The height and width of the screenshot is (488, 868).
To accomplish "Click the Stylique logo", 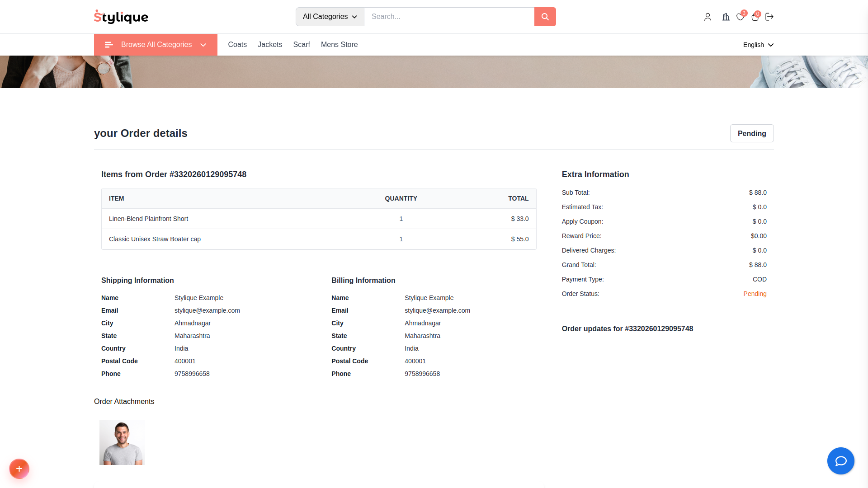I will (x=121, y=17).
